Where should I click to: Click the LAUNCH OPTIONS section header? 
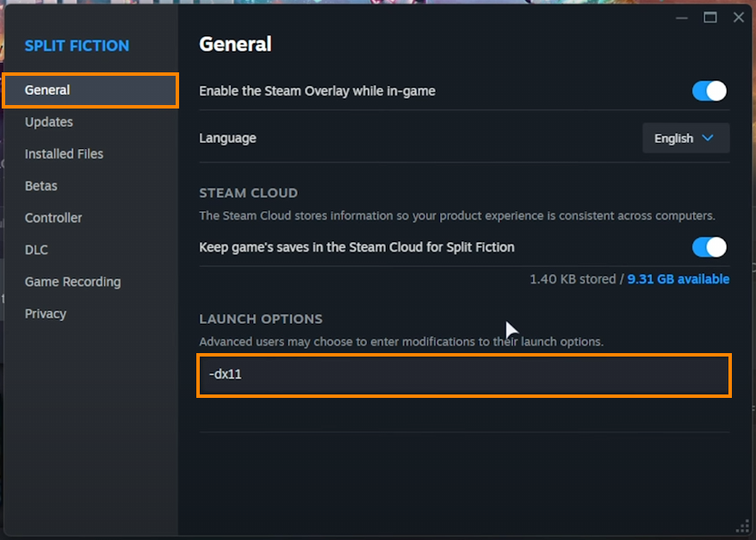click(x=261, y=320)
